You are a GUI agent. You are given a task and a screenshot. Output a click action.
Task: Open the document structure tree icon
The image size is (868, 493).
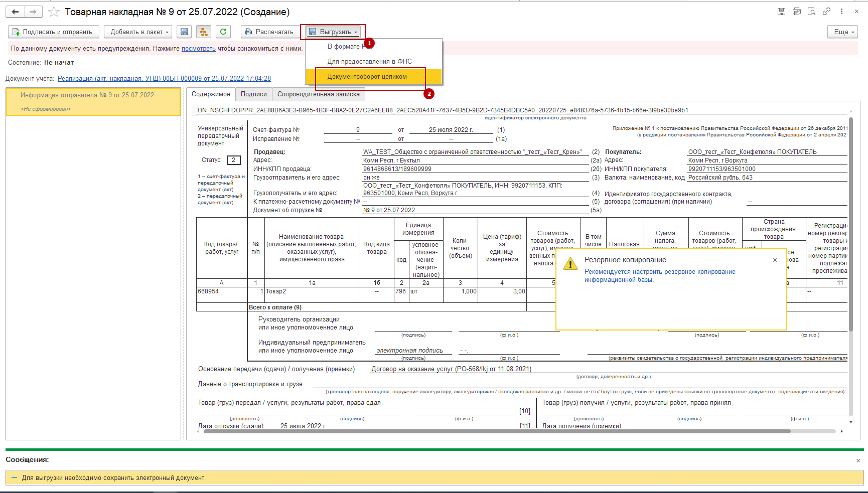[203, 32]
